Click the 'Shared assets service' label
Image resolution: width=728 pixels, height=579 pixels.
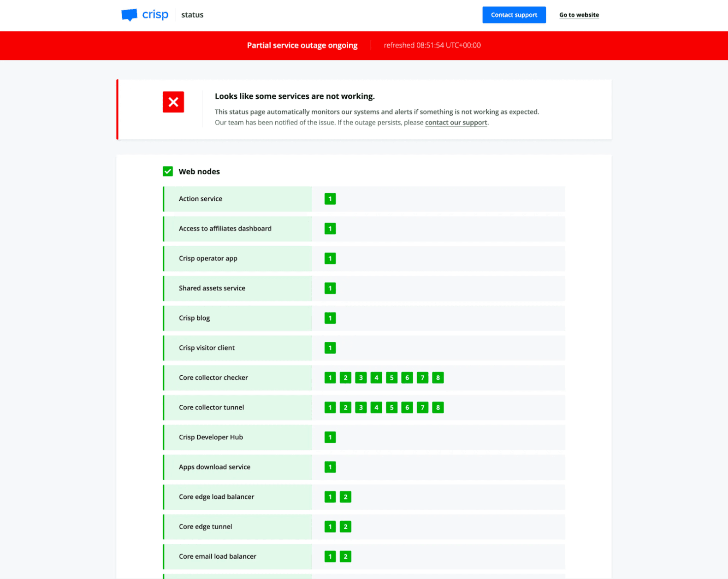[212, 288]
